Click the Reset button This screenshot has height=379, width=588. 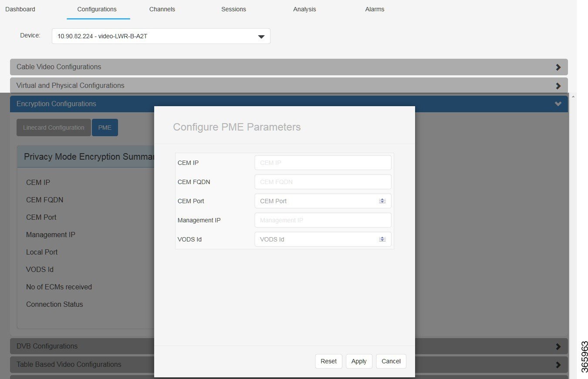click(x=328, y=361)
